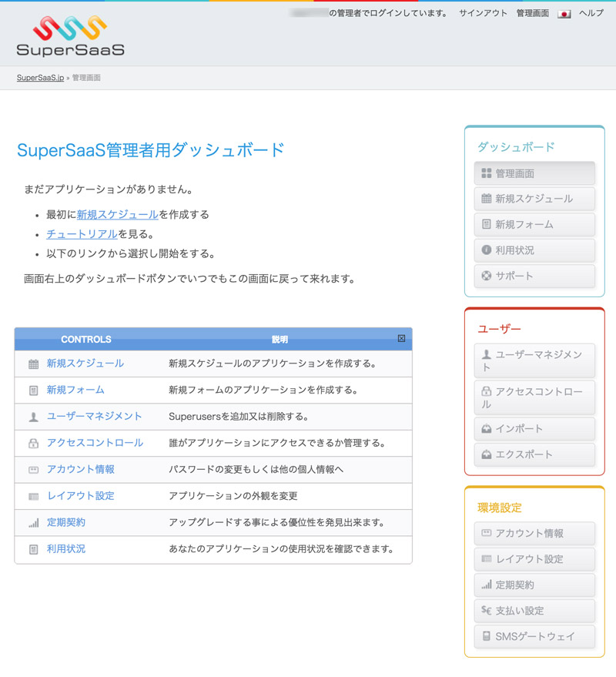Click 利用状況 link in CONTROLS table
Image resolution: width=616 pixels, height=677 pixels.
(x=66, y=549)
